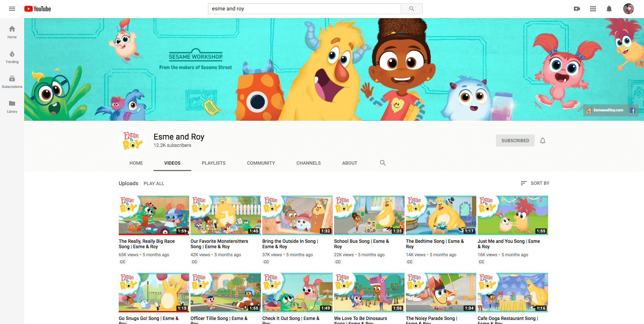Switch to the Playlists tab
The height and width of the screenshot is (324, 644).
pyautogui.click(x=214, y=163)
